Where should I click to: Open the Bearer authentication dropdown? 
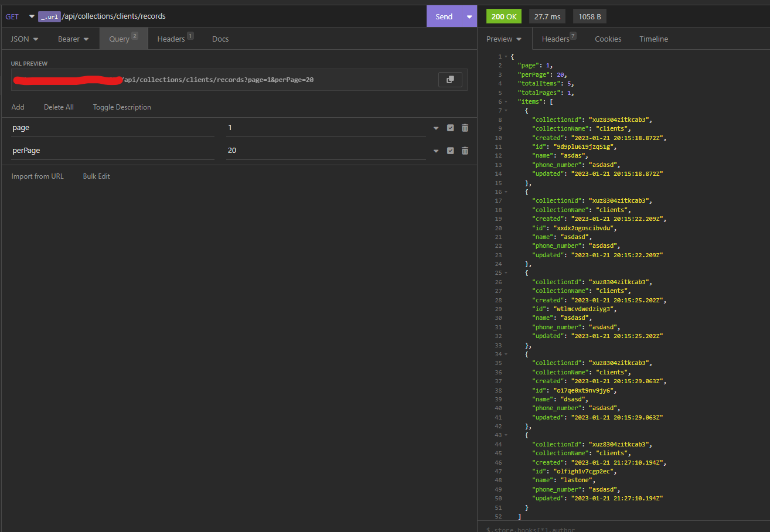click(73, 39)
